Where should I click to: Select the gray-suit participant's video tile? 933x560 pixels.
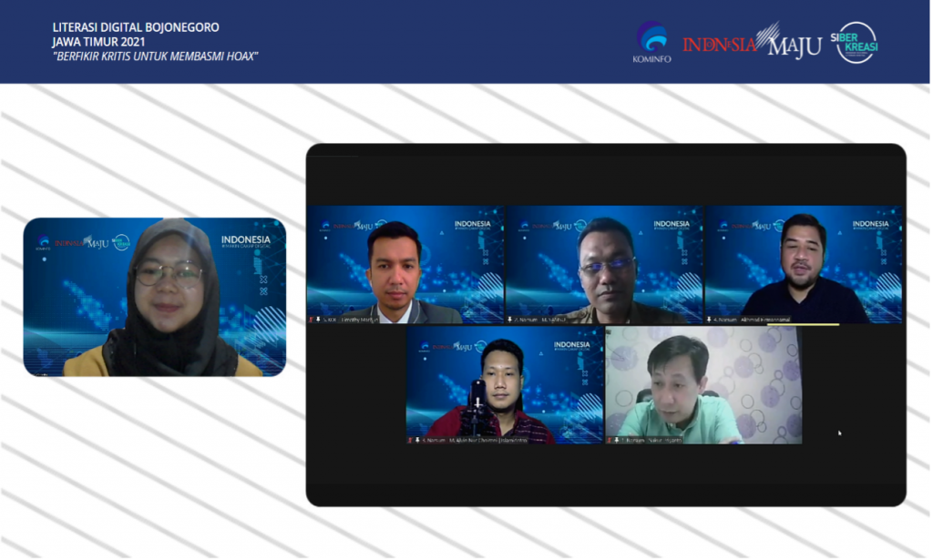point(405,264)
